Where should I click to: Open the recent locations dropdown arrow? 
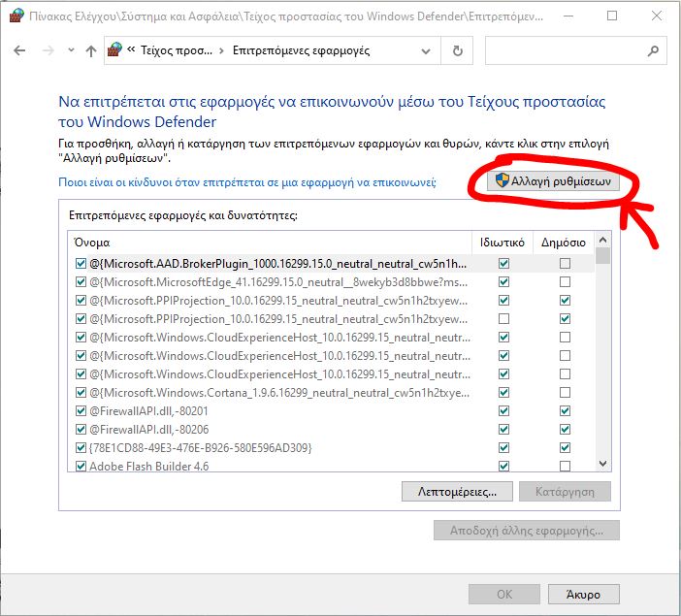71,50
